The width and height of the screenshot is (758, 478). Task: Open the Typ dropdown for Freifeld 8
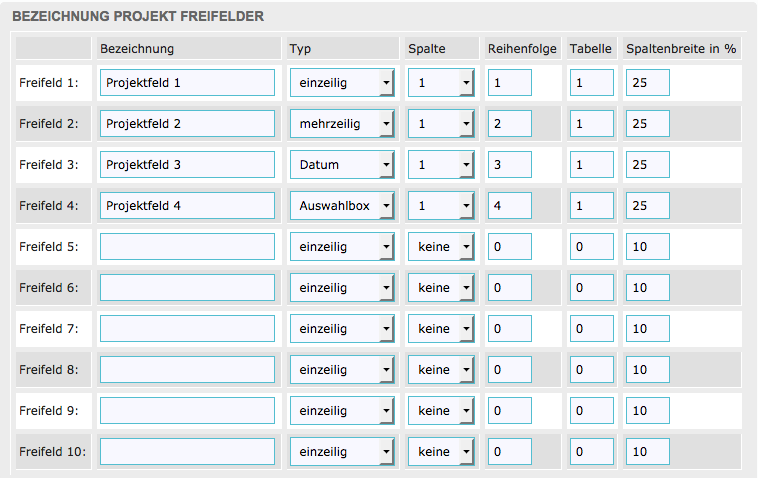point(342,370)
